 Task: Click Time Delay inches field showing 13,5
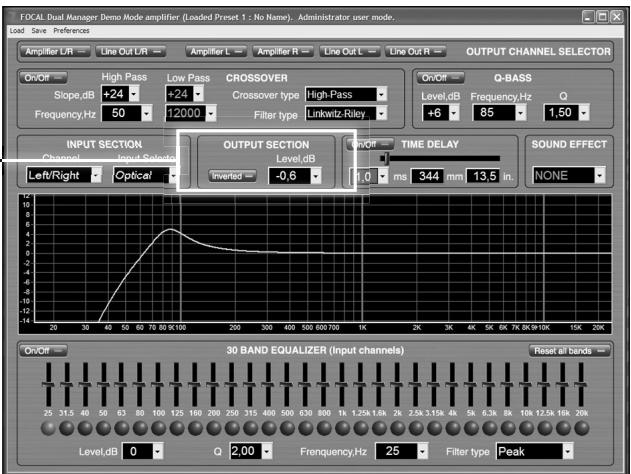[x=484, y=176]
